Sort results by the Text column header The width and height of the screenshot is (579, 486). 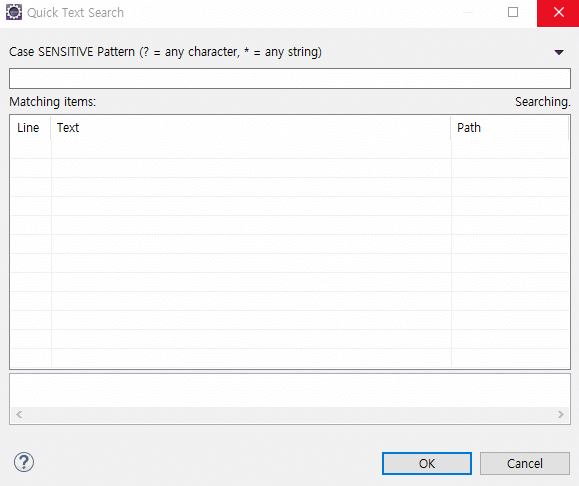(x=250, y=128)
